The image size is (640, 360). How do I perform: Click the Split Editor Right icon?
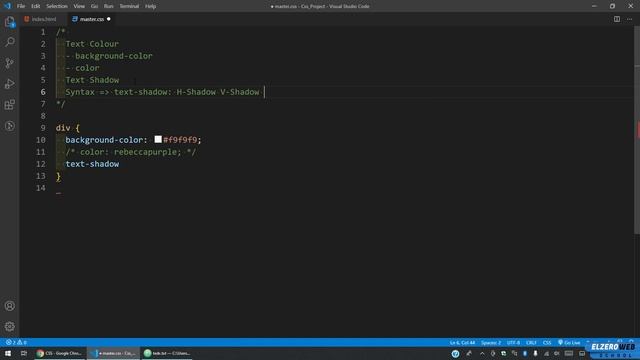click(x=617, y=19)
